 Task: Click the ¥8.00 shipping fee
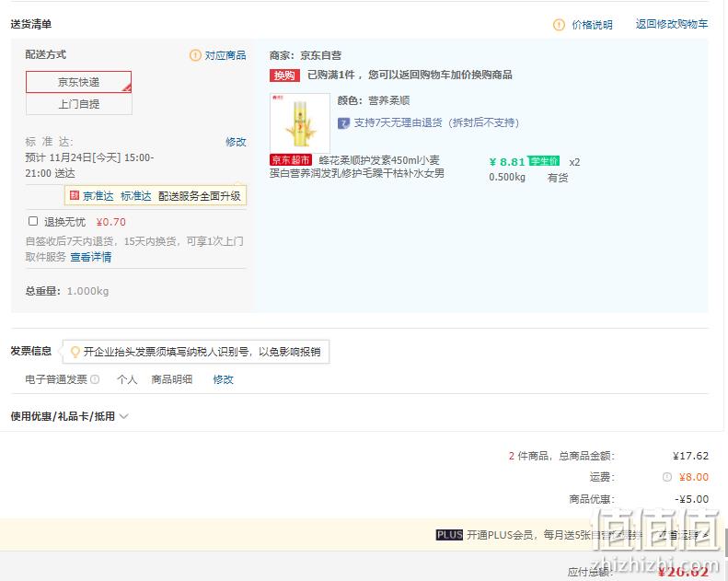point(694,477)
